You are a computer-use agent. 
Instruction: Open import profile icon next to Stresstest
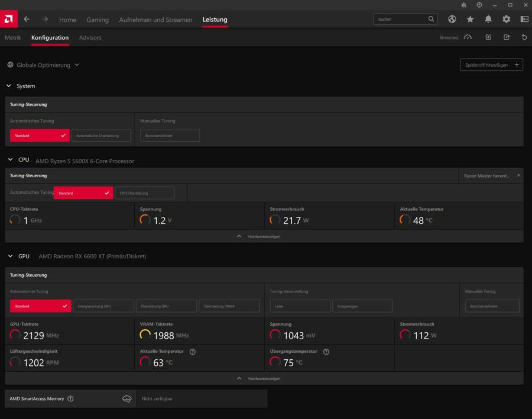(488, 37)
